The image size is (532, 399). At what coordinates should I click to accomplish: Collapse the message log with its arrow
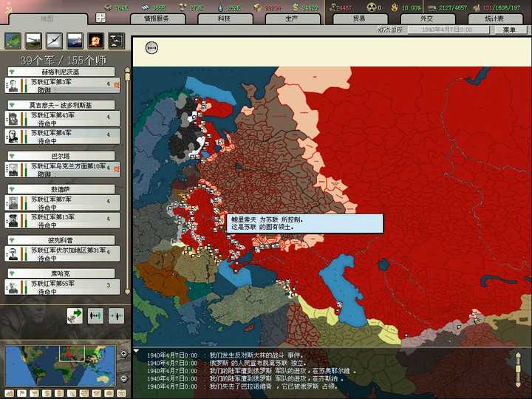point(136,350)
